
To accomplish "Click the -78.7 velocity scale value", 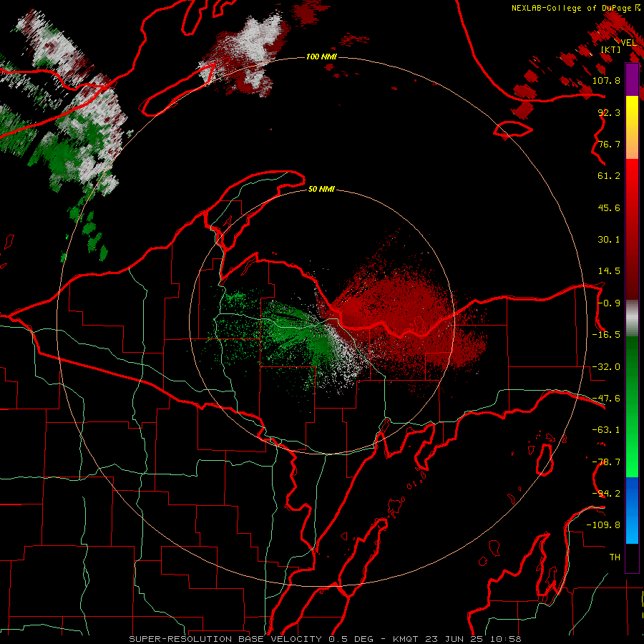I will pyautogui.click(x=607, y=462).
